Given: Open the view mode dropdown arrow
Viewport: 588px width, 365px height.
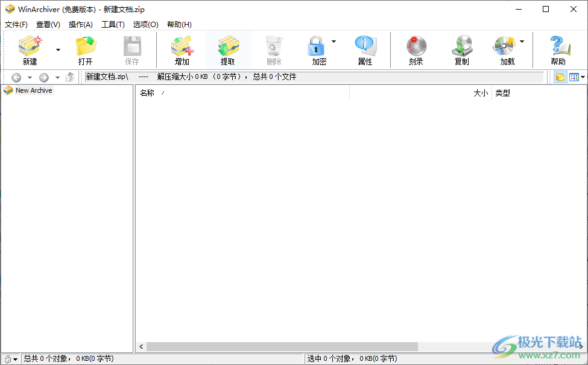Looking at the screenshot, I should tap(583, 78).
